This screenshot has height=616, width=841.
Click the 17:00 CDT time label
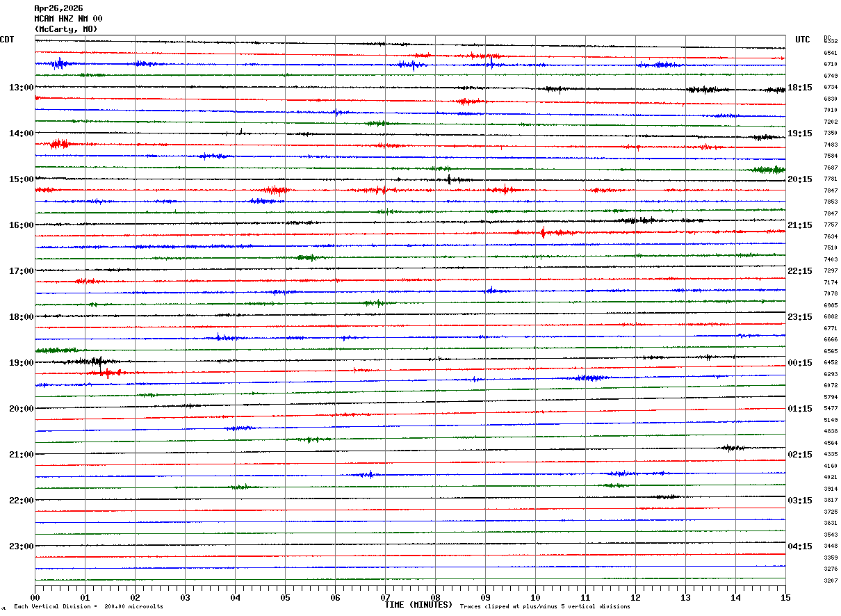(x=21, y=271)
